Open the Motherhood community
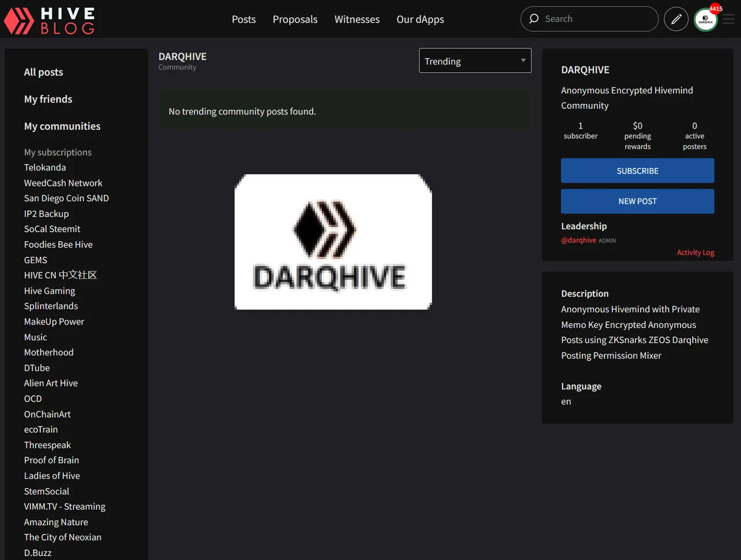Screen dimensions: 741x560 click(49, 352)
